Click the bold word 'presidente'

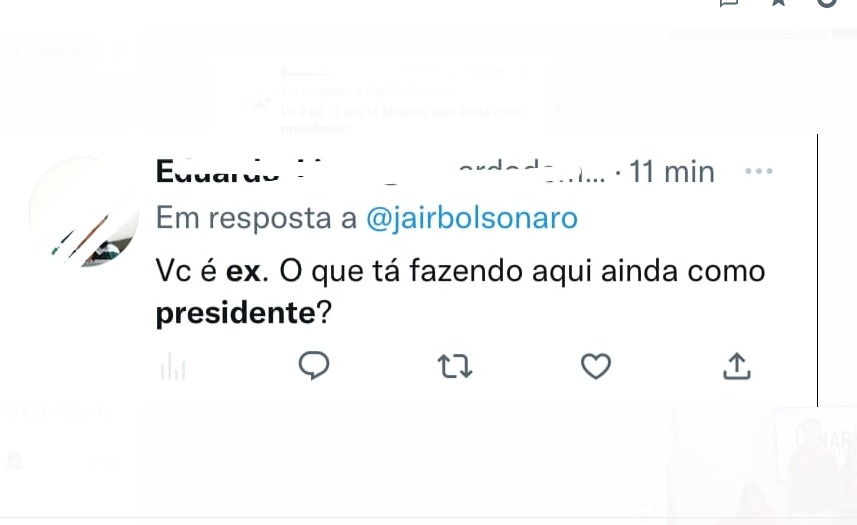(236, 314)
